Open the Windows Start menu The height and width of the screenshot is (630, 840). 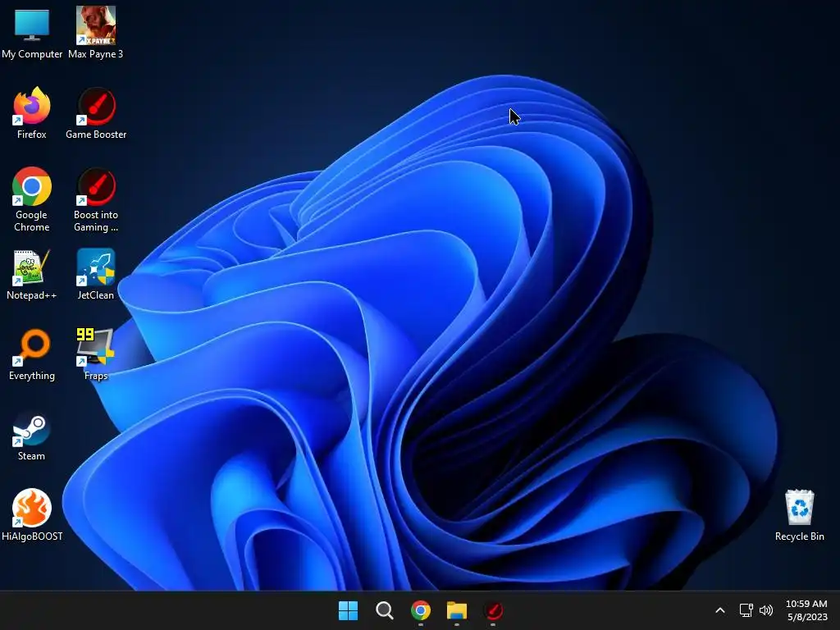348,610
